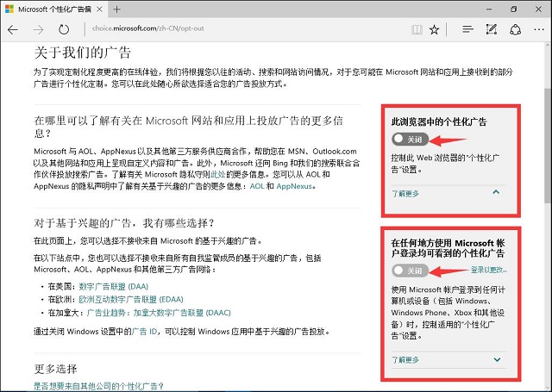Open the More actions ellipsis menu
The image size is (552, 392).
tap(539, 29)
